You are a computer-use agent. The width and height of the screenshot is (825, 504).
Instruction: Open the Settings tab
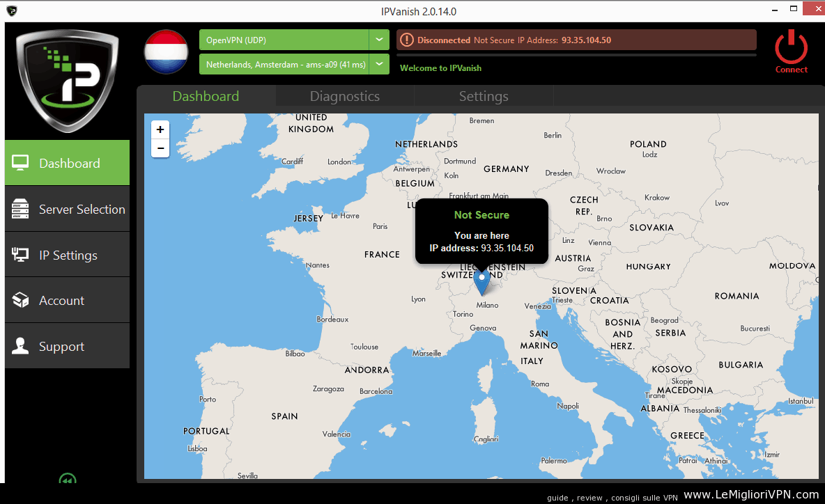pyautogui.click(x=484, y=97)
